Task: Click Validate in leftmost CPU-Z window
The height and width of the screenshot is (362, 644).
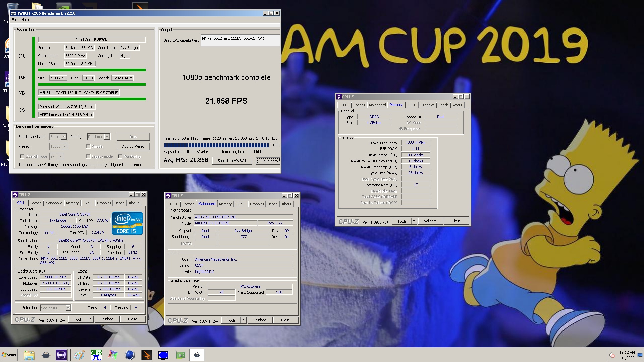Action: pyautogui.click(x=107, y=319)
